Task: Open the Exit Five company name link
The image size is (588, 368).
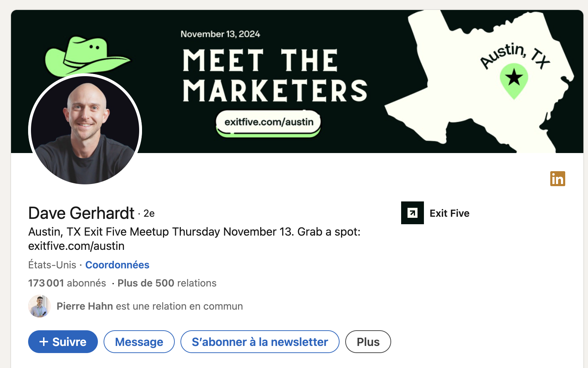Action: [449, 213]
